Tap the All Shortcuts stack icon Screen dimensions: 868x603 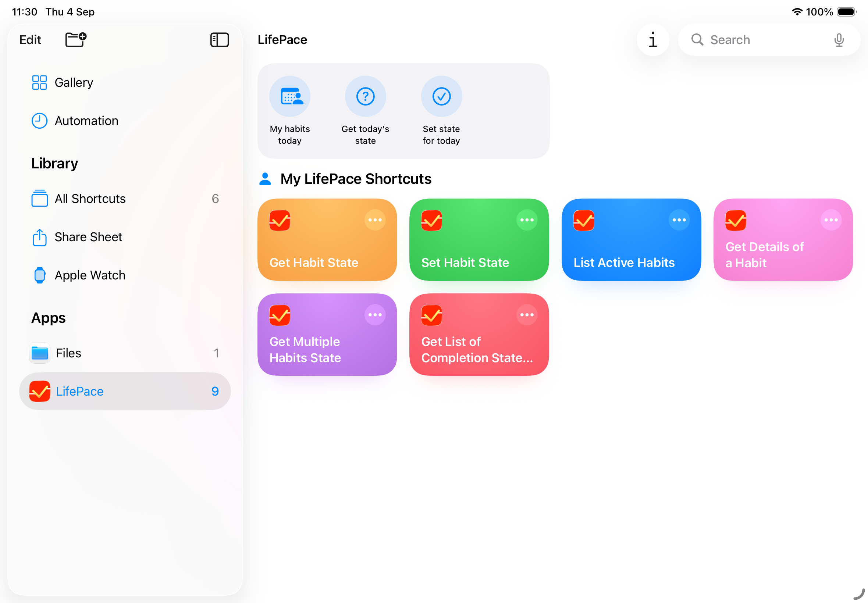pos(39,199)
